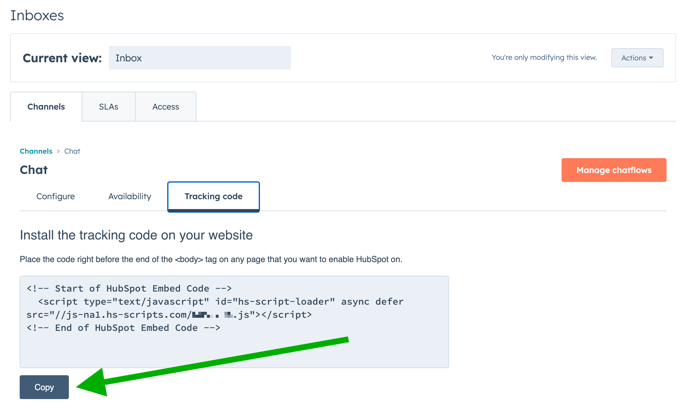Open the Availability tab
Viewport: 688px width, 408px height.
tap(129, 196)
